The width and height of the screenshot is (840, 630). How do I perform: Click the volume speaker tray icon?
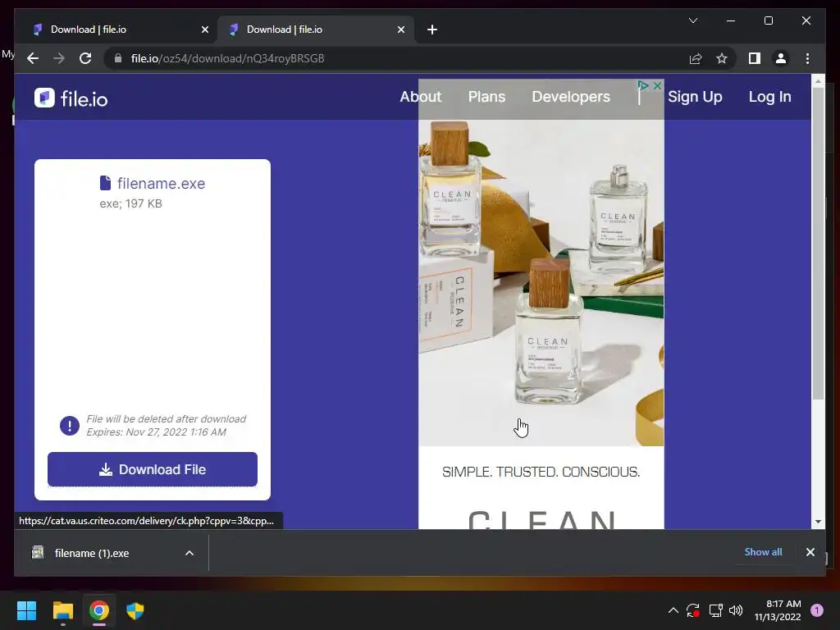pos(736,610)
